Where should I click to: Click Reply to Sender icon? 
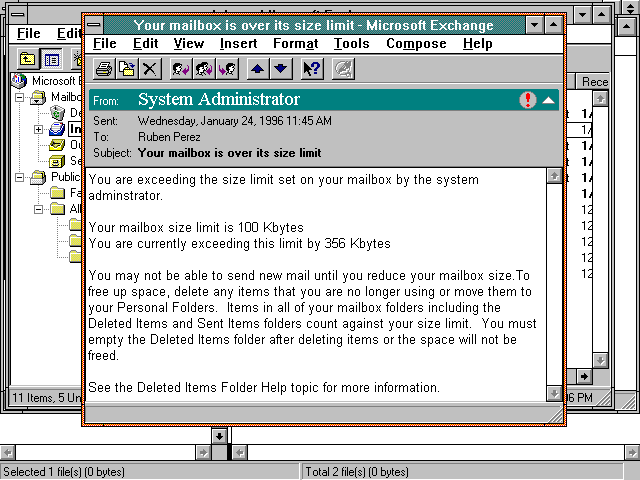(x=181, y=69)
